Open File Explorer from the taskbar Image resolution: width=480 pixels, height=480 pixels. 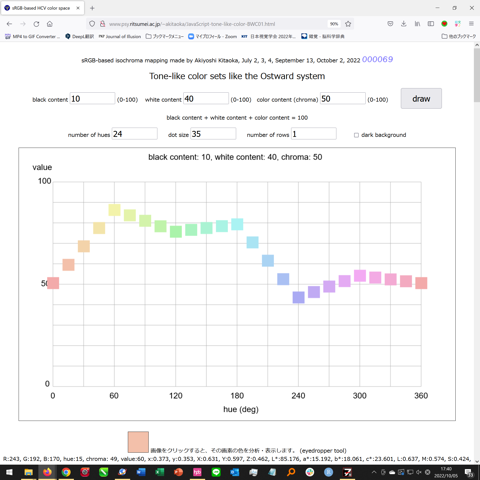coord(28,472)
